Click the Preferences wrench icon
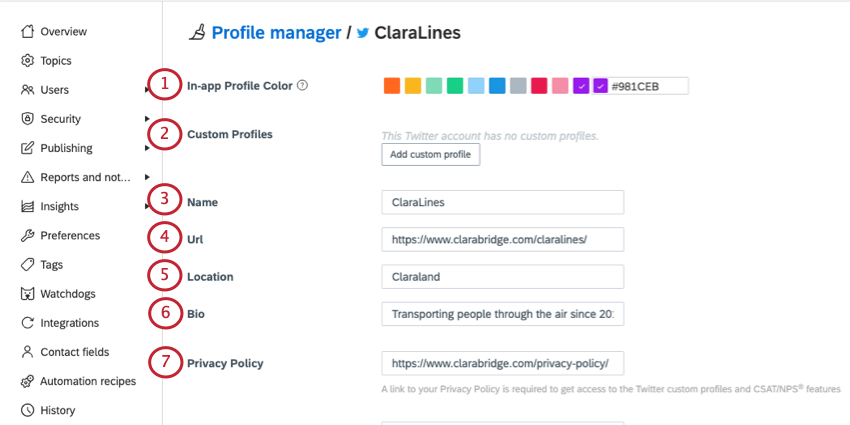 point(27,235)
